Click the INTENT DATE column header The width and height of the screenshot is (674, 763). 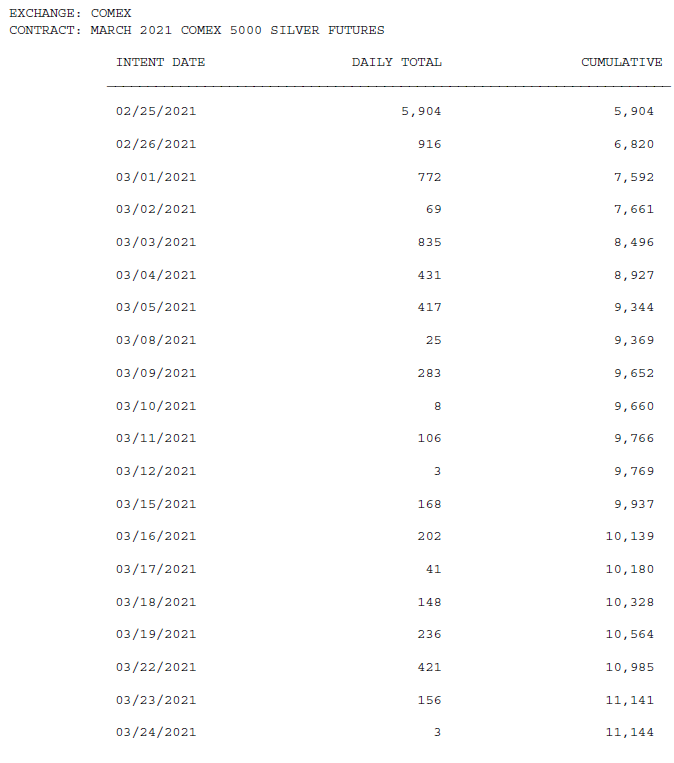[x=161, y=62]
